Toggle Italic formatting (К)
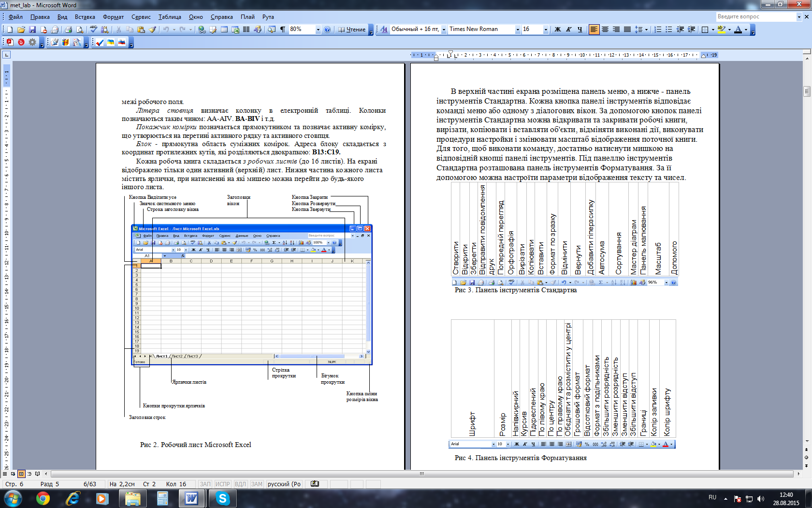812x508 pixels. coord(568,30)
